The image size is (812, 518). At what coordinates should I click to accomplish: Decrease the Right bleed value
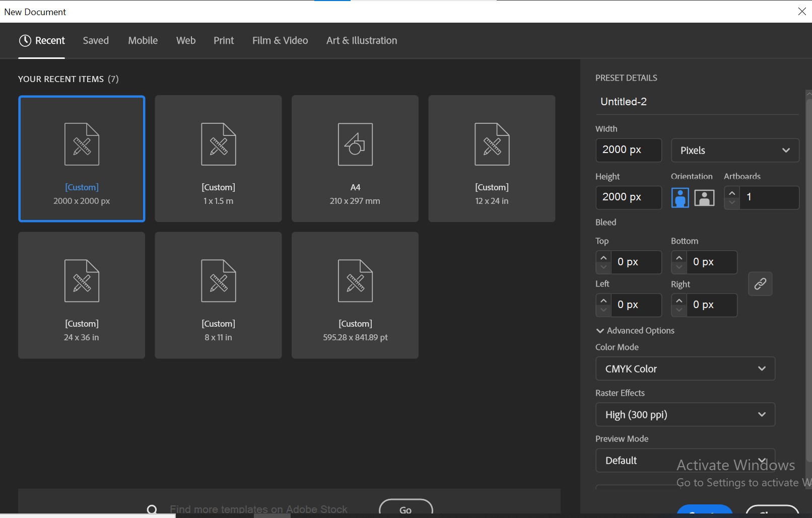point(679,310)
